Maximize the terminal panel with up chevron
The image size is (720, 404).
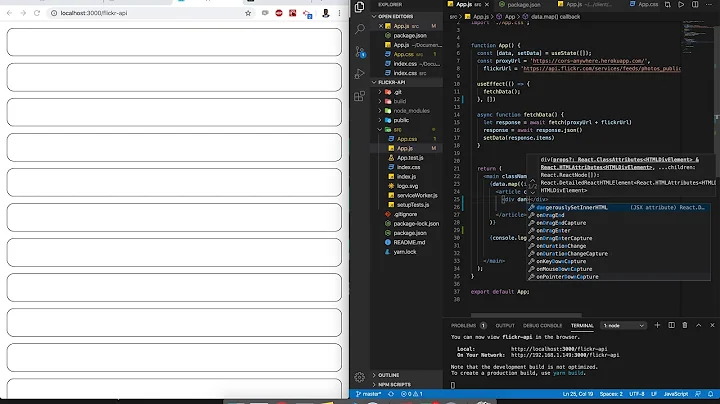click(x=698, y=325)
